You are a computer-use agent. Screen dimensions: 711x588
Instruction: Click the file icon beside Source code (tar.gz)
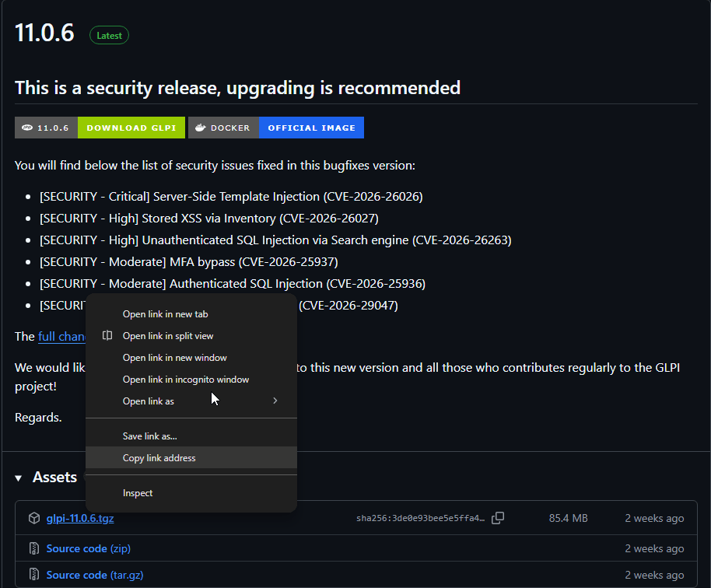[34, 575]
